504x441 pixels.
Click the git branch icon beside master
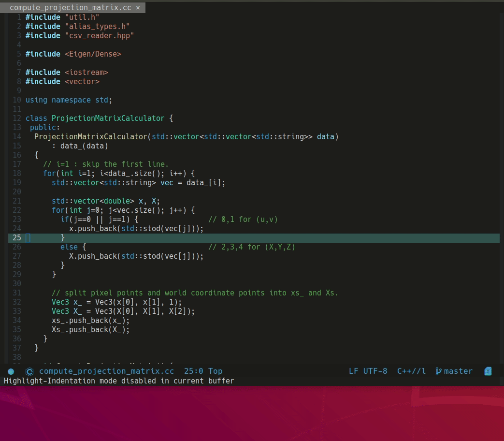[438, 371]
